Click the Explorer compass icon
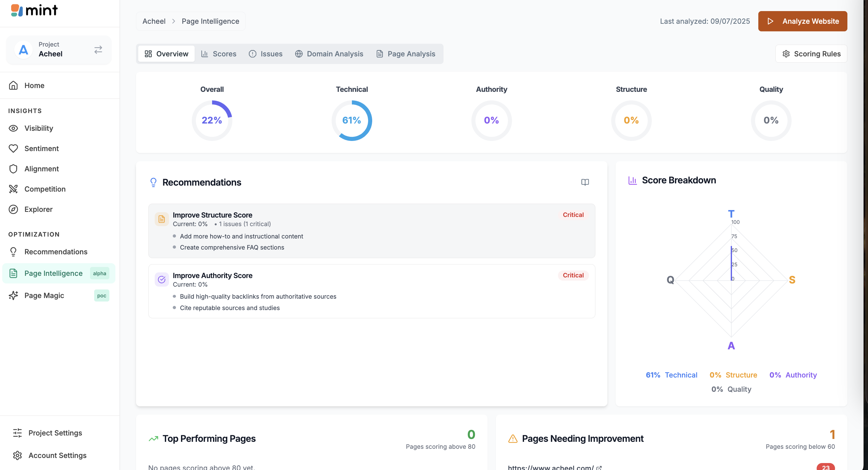This screenshot has height=470, width=868. click(13, 209)
